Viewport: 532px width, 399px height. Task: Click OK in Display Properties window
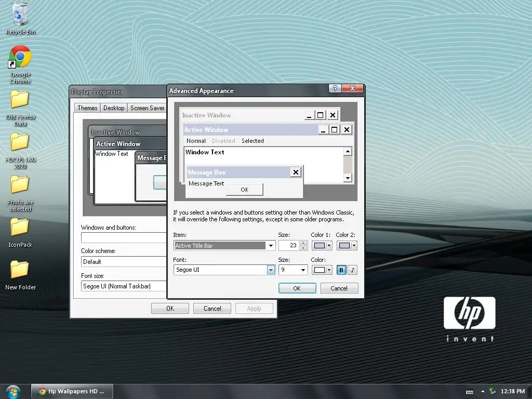(170, 309)
